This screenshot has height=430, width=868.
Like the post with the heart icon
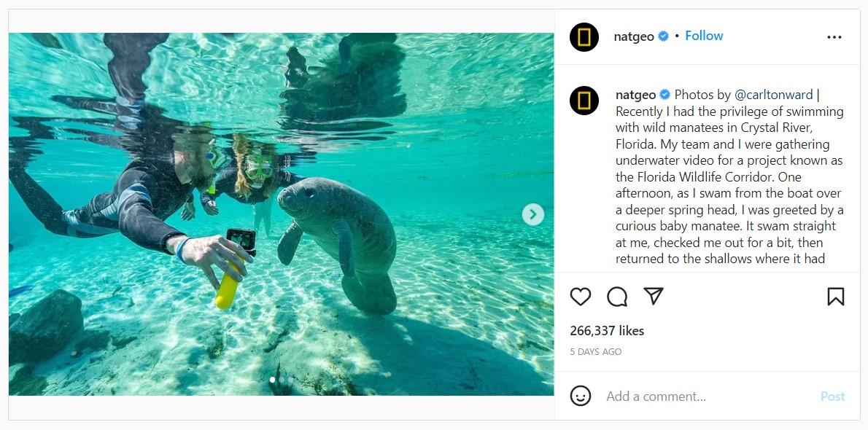pyautogui.click(x=581, y=297)
